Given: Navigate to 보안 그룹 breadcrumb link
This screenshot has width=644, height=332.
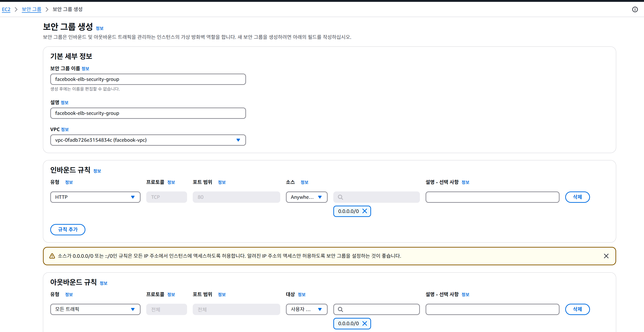Looking at the screenshot, I should pos(31,9).
